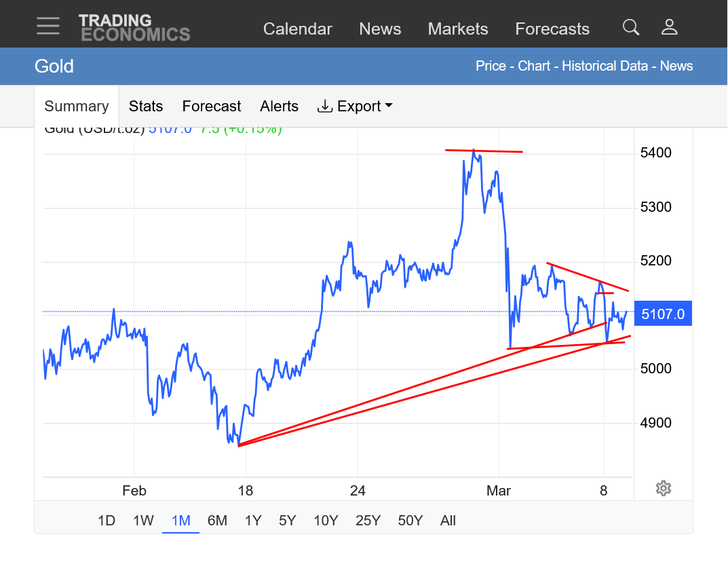Select the Alerts tab
The image size is (728, 562).
[x=279, y=107]
